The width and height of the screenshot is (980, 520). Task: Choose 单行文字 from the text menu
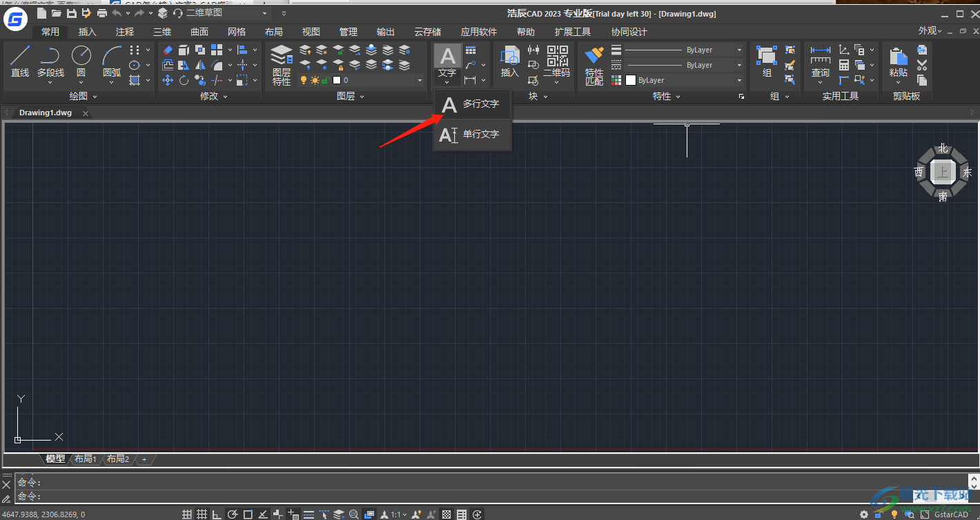pos(473,135)
